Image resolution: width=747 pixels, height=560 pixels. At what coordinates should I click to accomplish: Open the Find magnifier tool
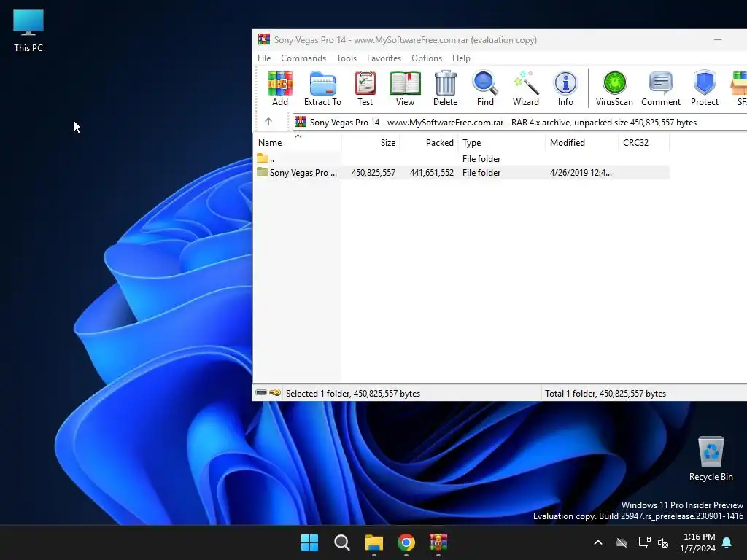click(485, 88)
